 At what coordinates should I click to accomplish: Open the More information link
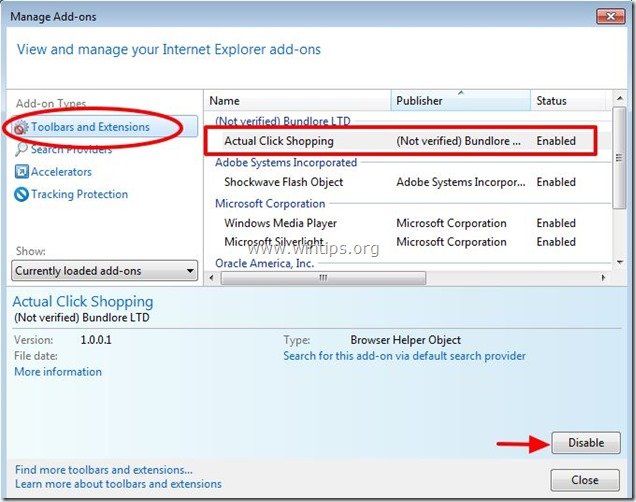[x=58, y=371]
